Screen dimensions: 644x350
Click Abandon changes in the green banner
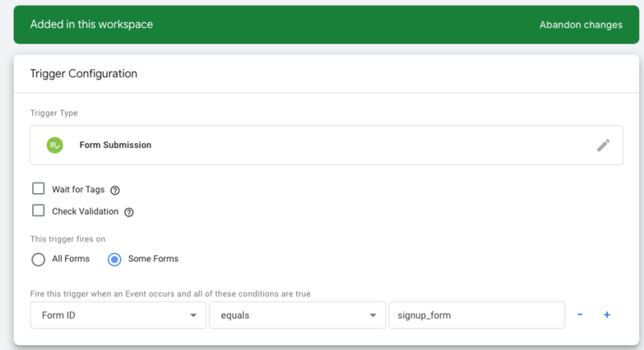click(x=580, y=25)
